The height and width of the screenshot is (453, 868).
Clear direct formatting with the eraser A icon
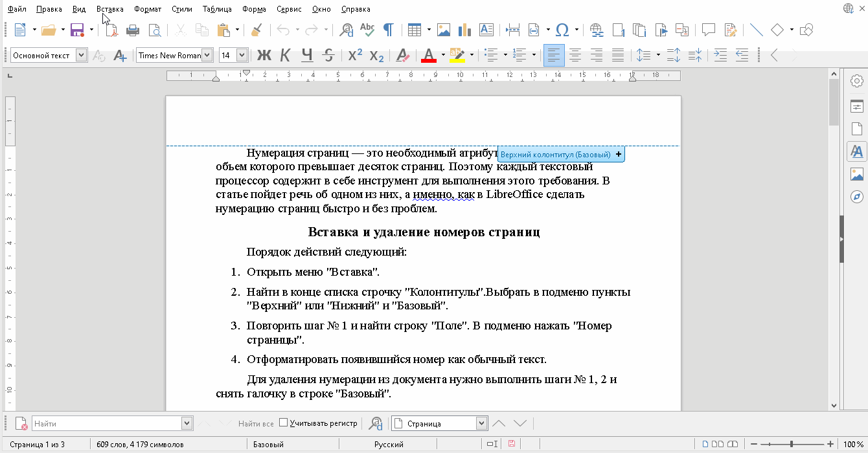402,56
